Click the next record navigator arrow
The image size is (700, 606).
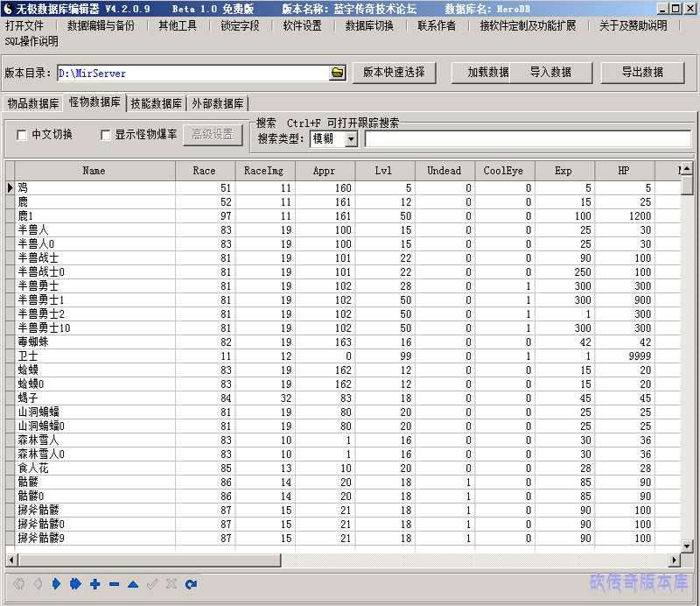(x=56, y=584)
